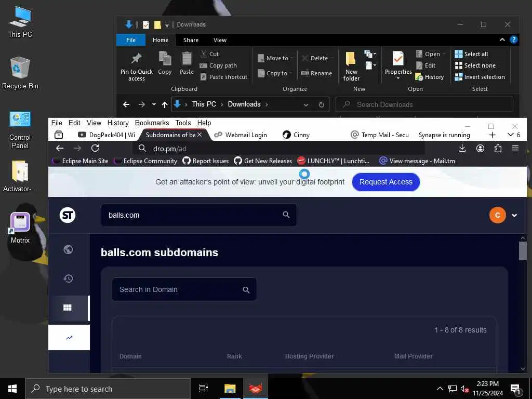Click Select all in Downloads ribbon
Screen dimensions: 532x399
[471, 54]
